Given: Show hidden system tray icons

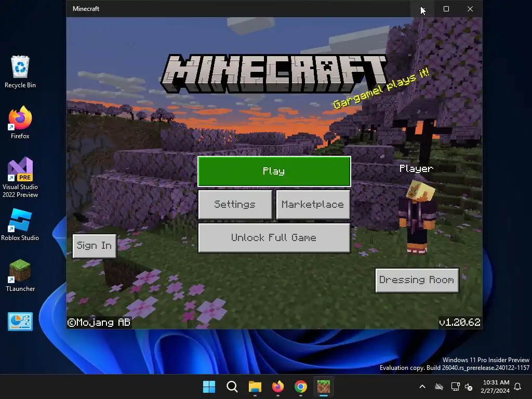Looking at the screenshot, I should tap(422, 387).
